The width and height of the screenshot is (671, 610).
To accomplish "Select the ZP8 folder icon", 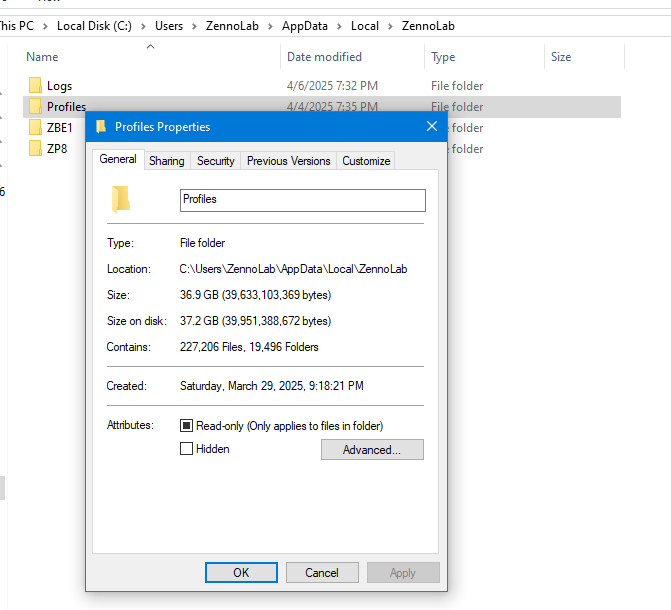I will [35, 148].
